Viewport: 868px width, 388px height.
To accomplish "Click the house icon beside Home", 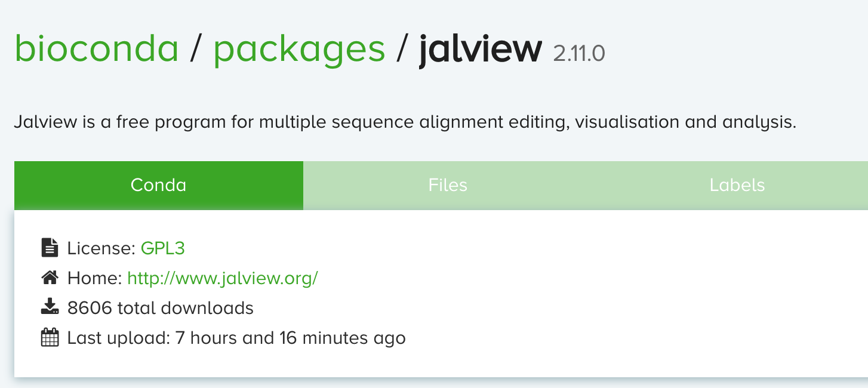I will [x=50, y=278].
